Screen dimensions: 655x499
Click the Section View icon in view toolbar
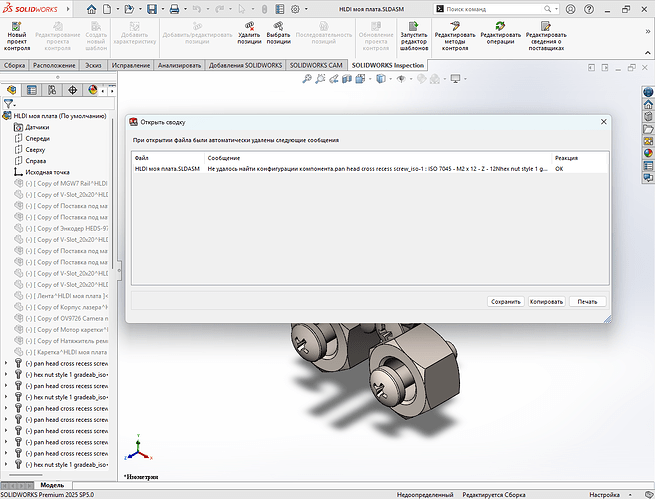click(x=347, y=79)
